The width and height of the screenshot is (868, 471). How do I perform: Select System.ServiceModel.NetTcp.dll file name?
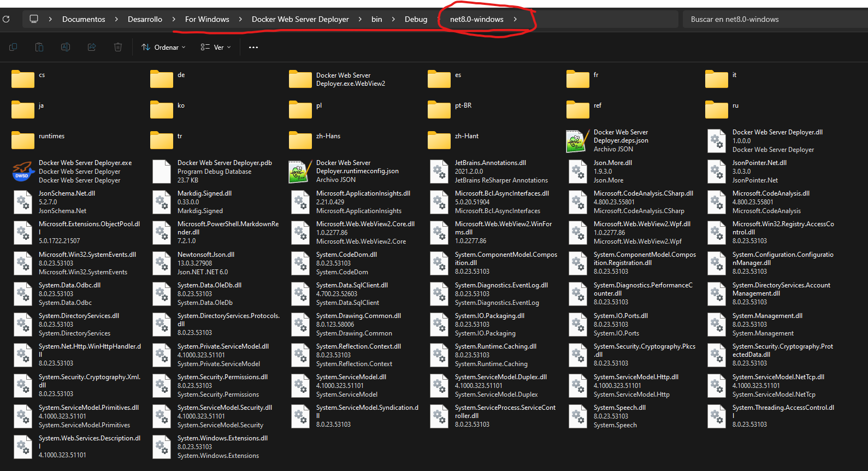(778, 377)
